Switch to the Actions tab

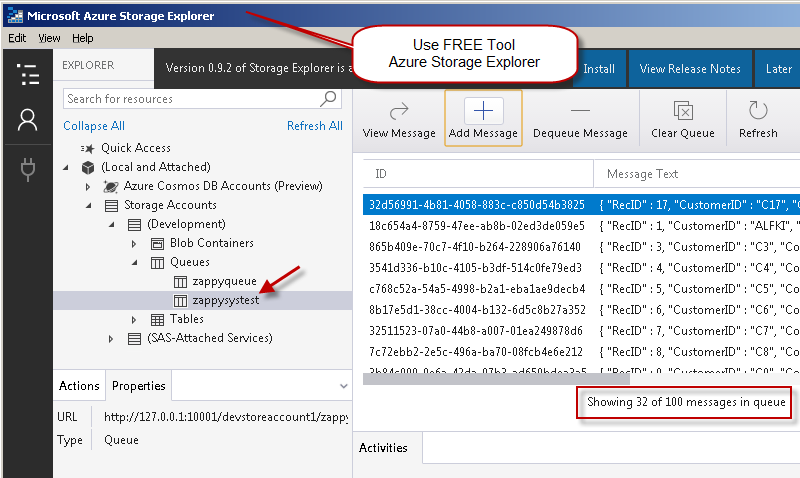[79, 386]
